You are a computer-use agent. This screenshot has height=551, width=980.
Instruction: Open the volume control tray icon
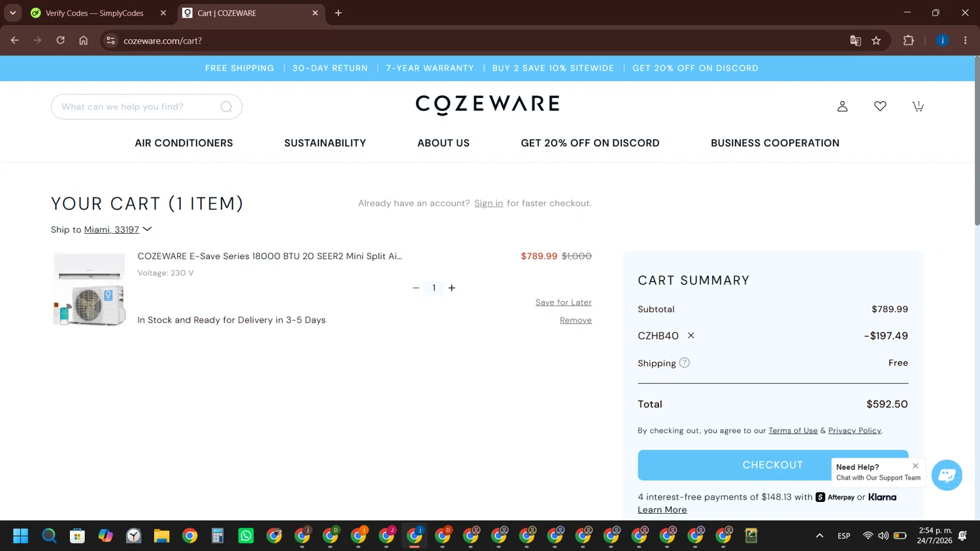(883, 536)
